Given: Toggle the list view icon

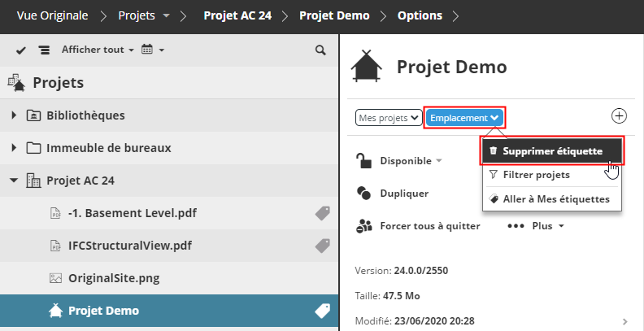Looking at the screenshot, I should tap(44, 50).
